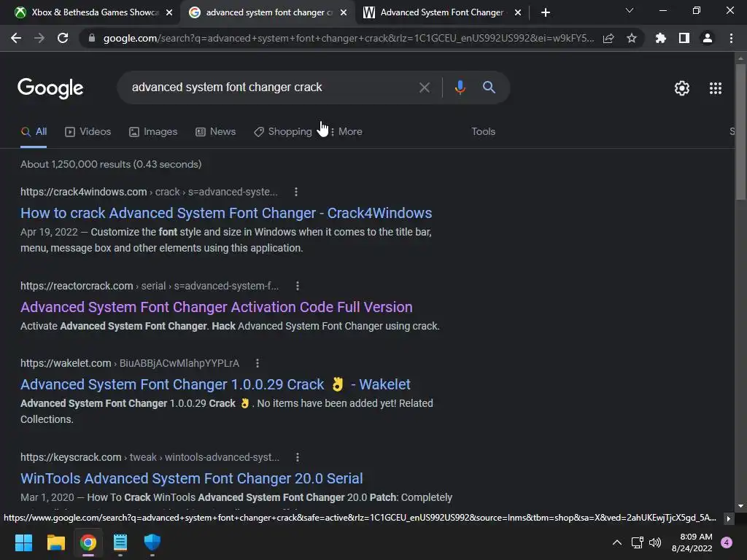The image size is (747, 560).
Task: Open the Chrome three-dot menu
Action: pos(731,38)
